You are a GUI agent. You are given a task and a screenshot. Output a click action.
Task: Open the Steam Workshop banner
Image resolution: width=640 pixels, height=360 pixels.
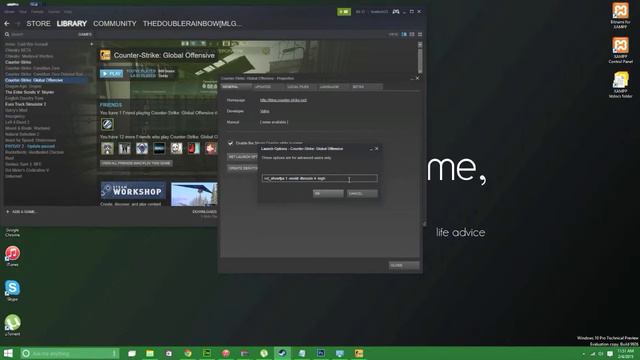click(x=133, y=191)
